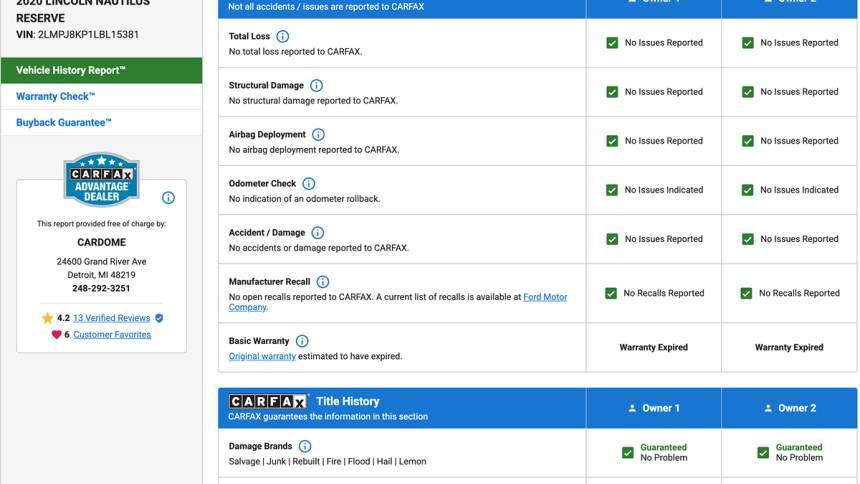Open Original warranty link
This screenshot has height=484, width=860.
262,356
